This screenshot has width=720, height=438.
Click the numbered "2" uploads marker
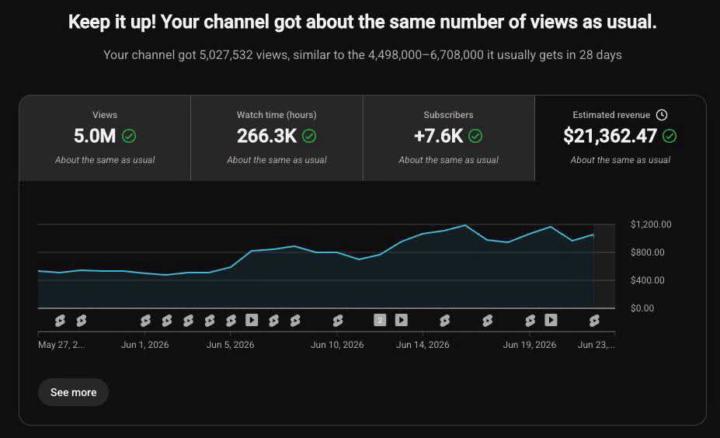tap(380, 320)
